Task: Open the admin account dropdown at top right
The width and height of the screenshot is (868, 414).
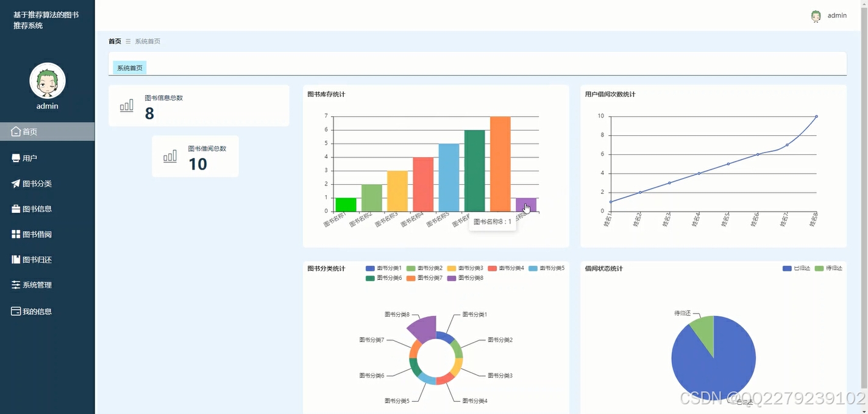Action: coord(829,15)
